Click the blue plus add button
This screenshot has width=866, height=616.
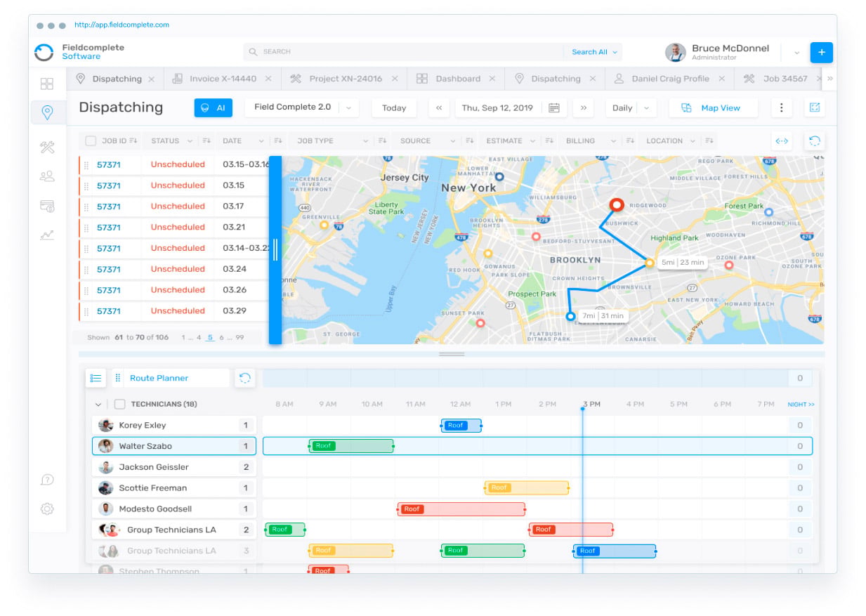[821, 53]
